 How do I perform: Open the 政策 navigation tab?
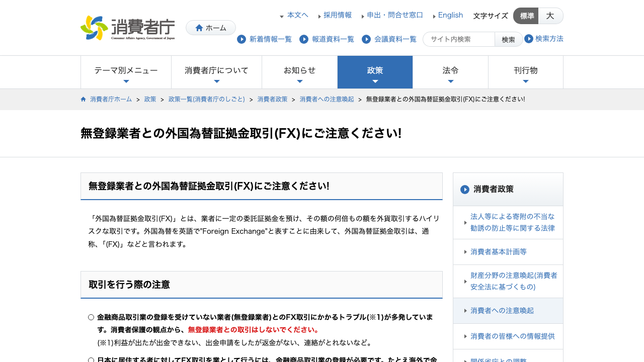(x=375, y=72)
